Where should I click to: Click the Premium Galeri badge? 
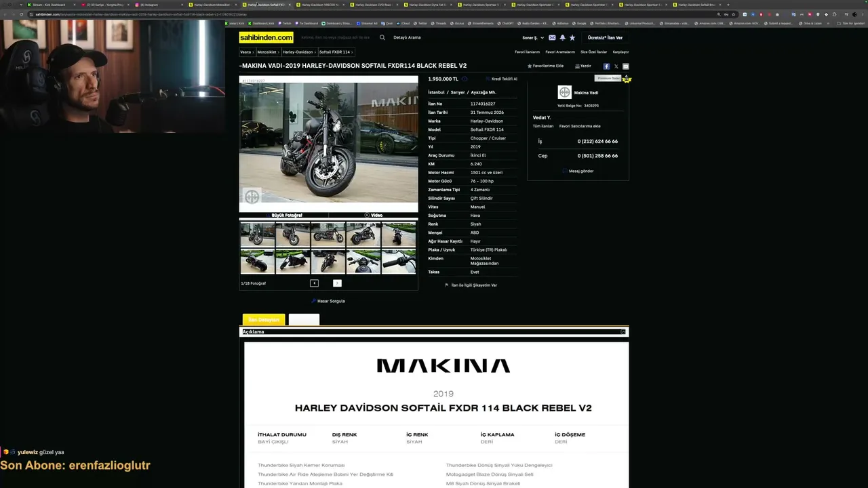pos(608,79)
